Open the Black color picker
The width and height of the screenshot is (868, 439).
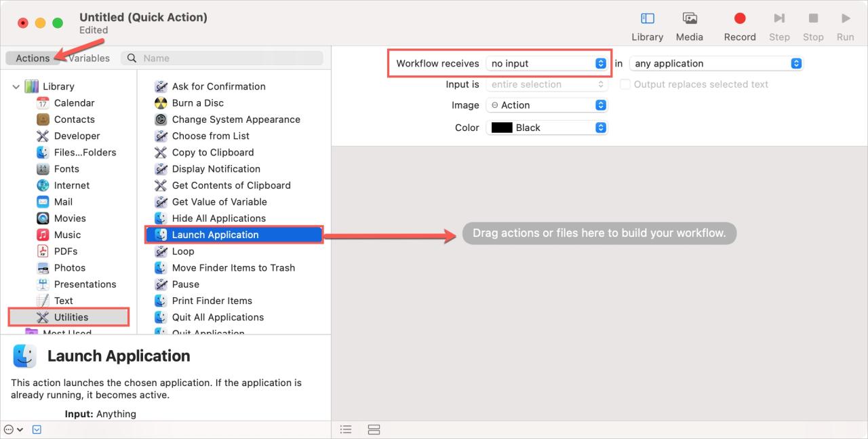pos(599,127)
